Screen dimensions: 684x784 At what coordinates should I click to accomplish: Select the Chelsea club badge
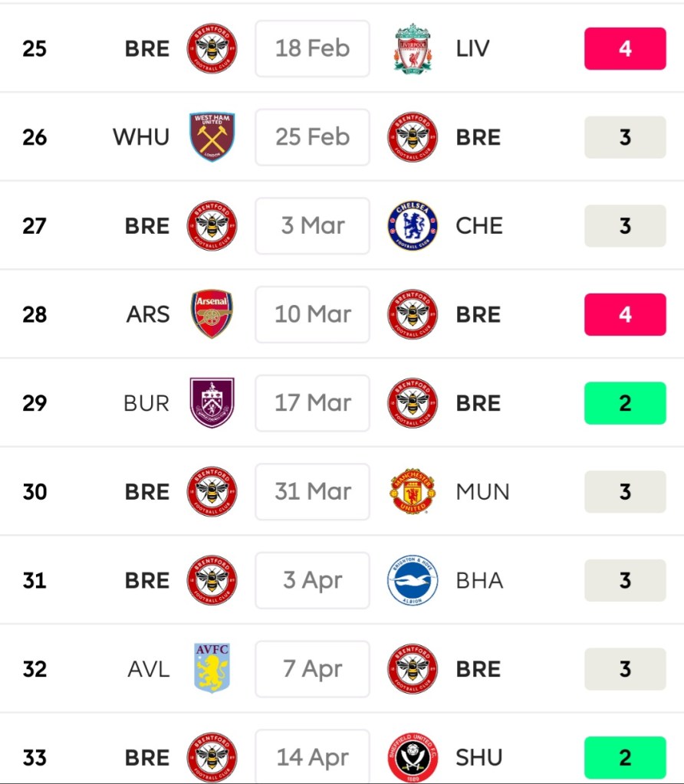point(413,226)
